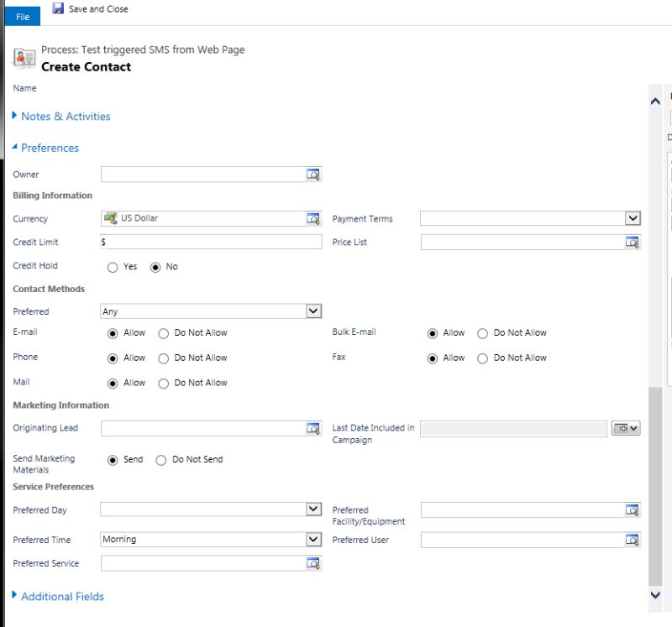Open the Originating Lead lookup icon
This screenshot has height=627, width=672.
(x=313, y=429)
